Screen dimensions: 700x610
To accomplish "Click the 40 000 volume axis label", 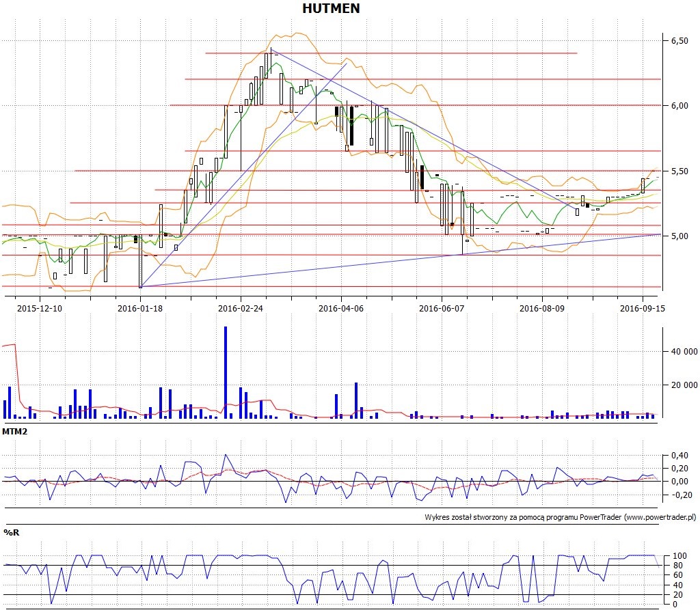I will click(684, 352).
